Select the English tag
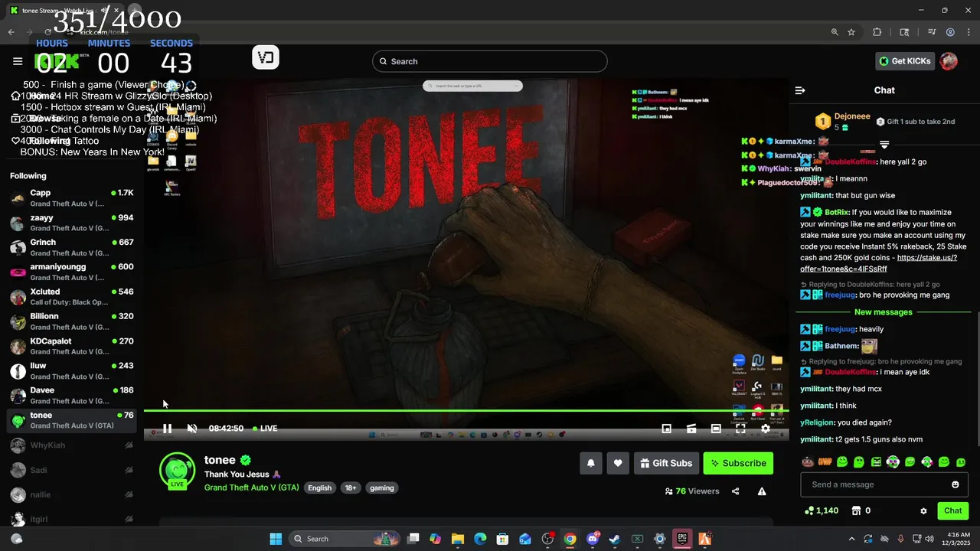 coord(320,487)
